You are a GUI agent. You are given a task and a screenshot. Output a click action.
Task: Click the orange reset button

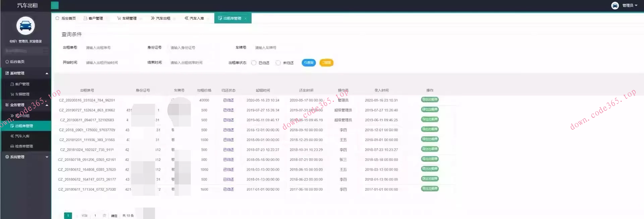point(326,63)
